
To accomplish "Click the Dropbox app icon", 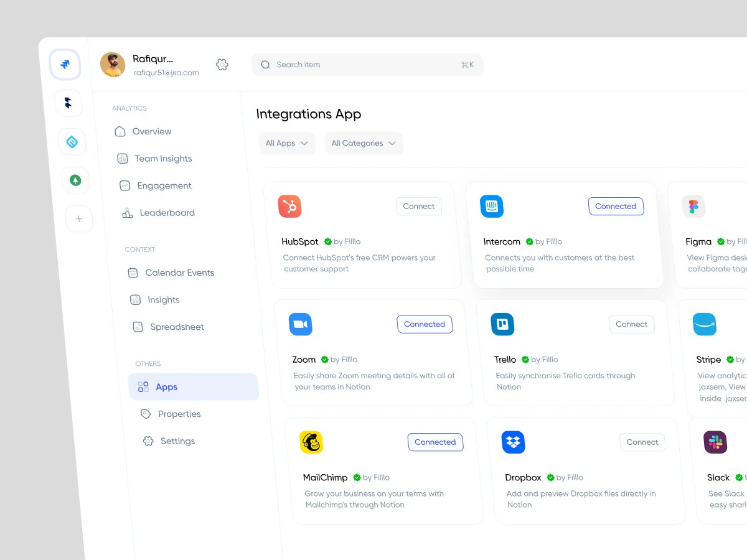I will 514,442.
